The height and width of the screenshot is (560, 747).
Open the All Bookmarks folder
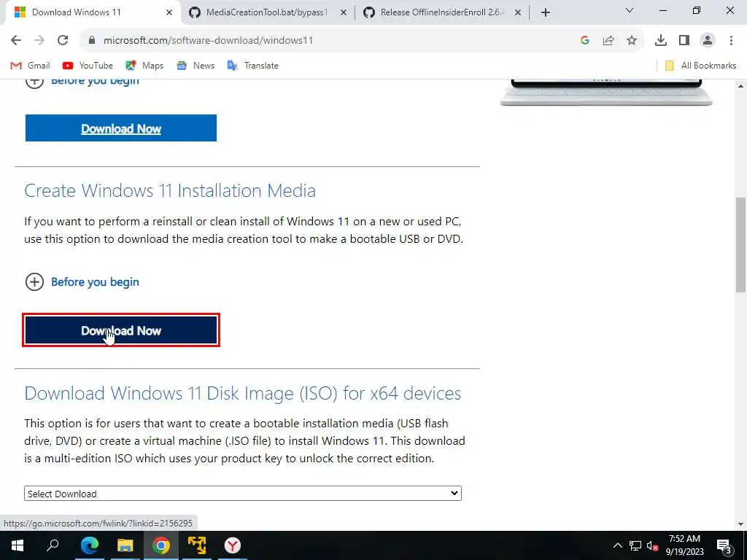(x=700, y=66)
